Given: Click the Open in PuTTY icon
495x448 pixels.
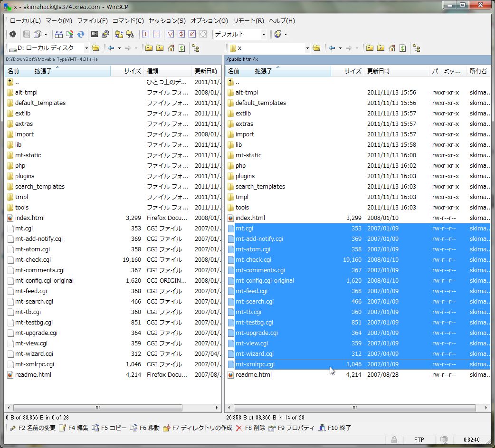Looking at the screenshot, I should (x=105, y=34).
